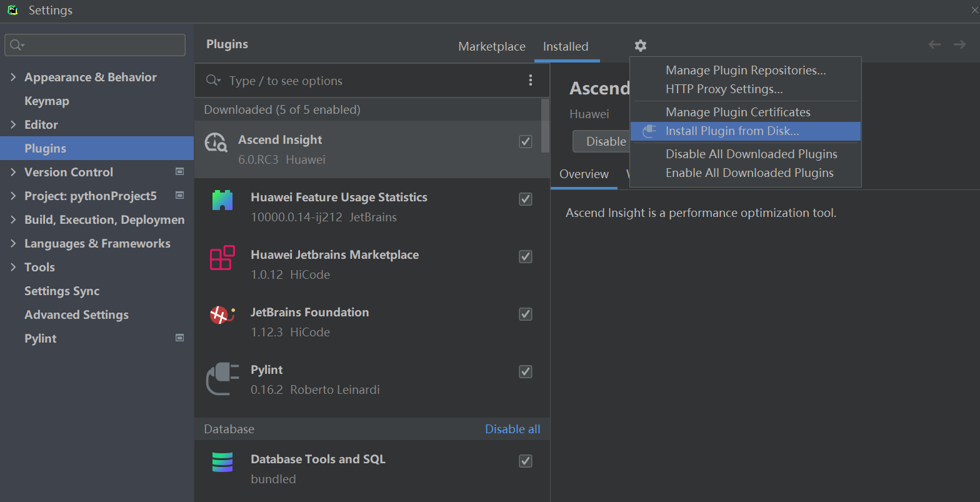
Task: Click the JetBrains Foundation plugin name
Action: coord(309,312)
